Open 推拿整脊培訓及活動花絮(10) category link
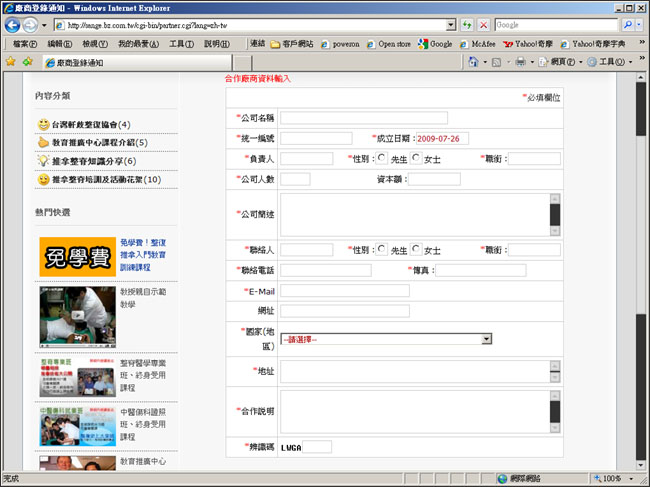Image resolution: width=650 pixels, height=487 pixels. click(x=106, y=179)
